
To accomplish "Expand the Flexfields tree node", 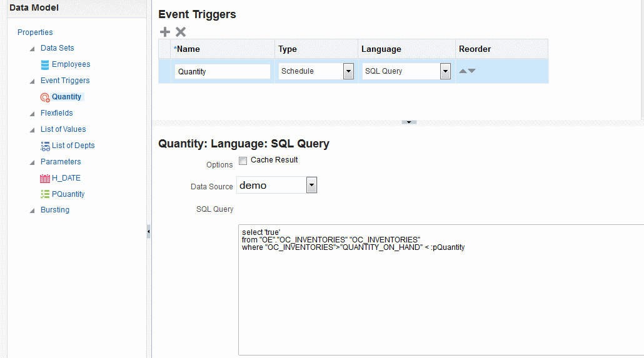I will [x=32, y=114].
